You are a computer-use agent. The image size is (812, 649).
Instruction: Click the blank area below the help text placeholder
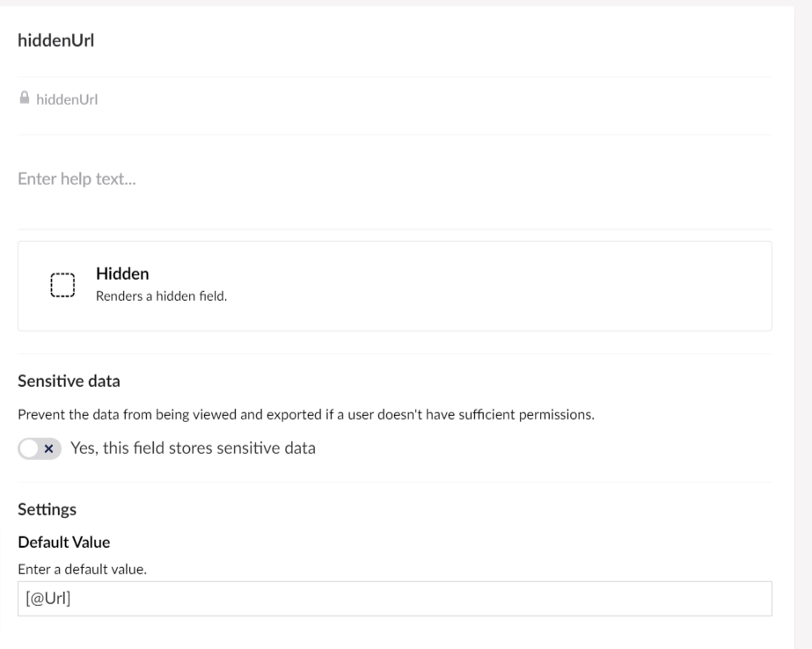[x=395, y=208]
